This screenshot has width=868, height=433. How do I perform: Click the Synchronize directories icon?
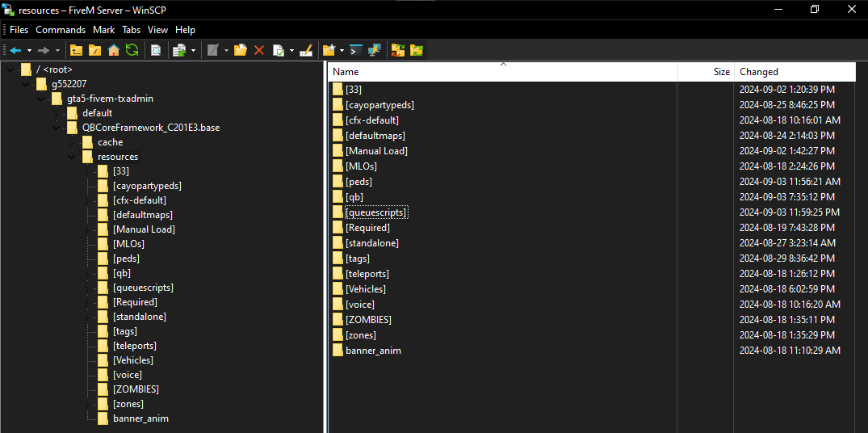point(398,50)
